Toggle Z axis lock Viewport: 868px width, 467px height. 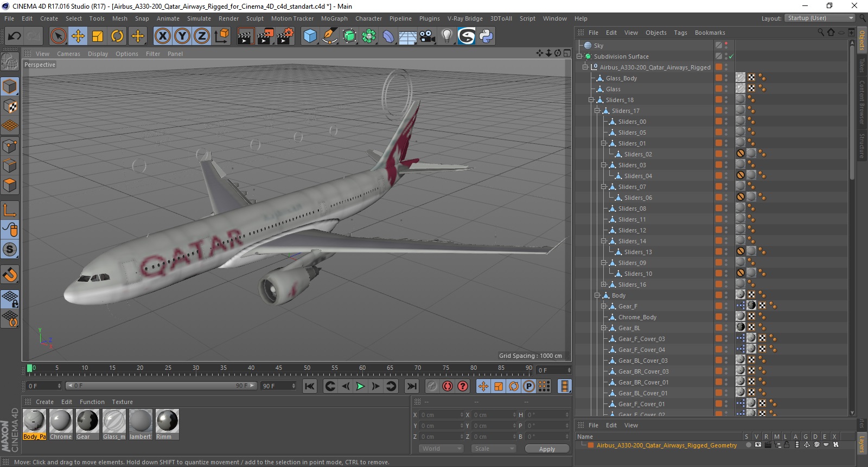click(x=202, y=36)
